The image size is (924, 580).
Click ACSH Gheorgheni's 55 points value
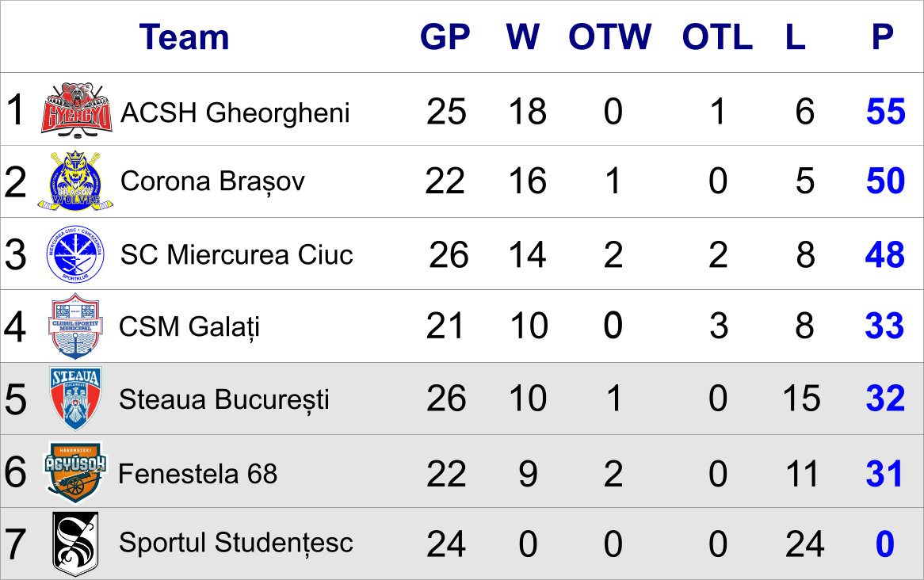tap(885, 112)
